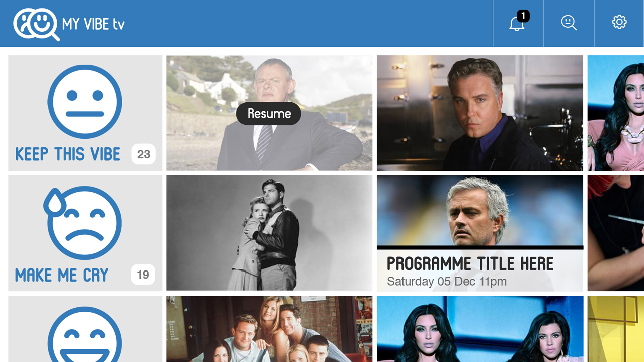Click the 19 count badge
Screen dimensions: 644x362
coord(143,275)
